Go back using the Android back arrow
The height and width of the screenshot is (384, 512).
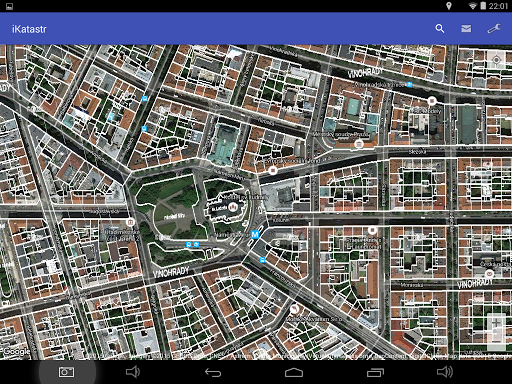(x=213, y=372)
